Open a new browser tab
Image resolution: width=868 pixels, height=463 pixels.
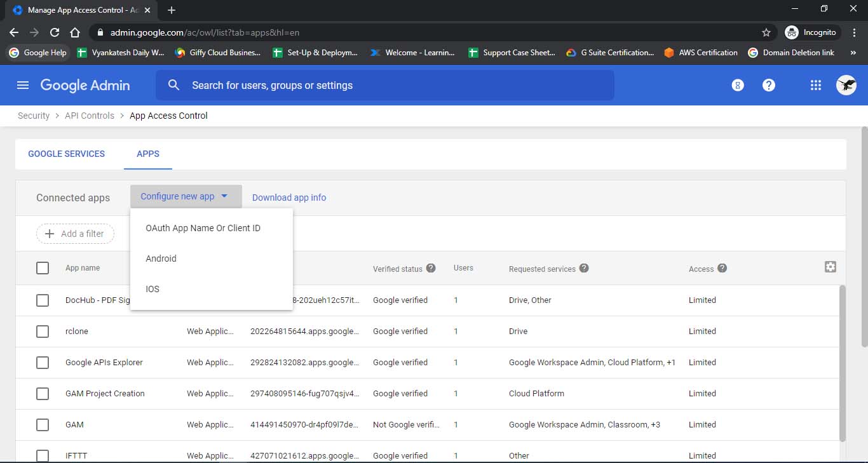tap(172, 10)
